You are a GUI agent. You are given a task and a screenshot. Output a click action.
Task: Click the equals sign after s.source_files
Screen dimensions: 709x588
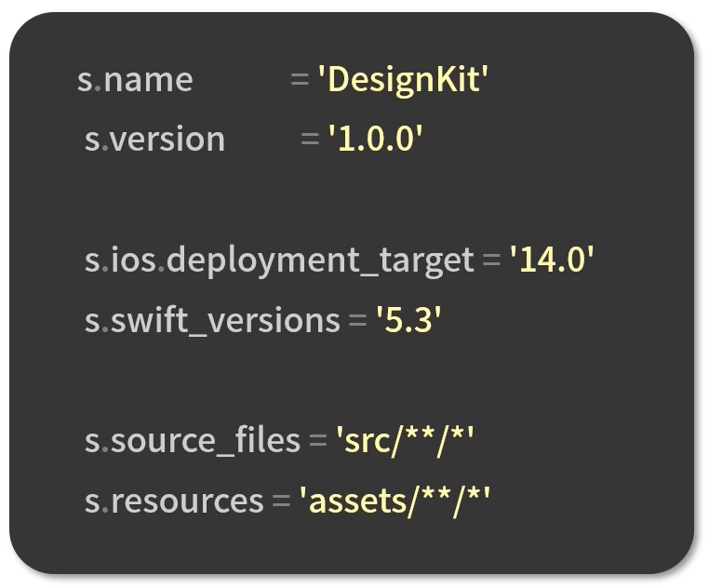[317, 440]
